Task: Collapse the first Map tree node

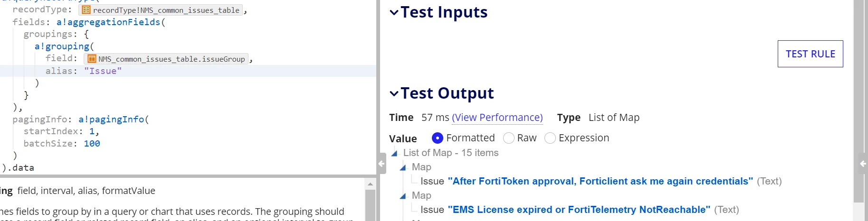Action: (x=403, y=167)
